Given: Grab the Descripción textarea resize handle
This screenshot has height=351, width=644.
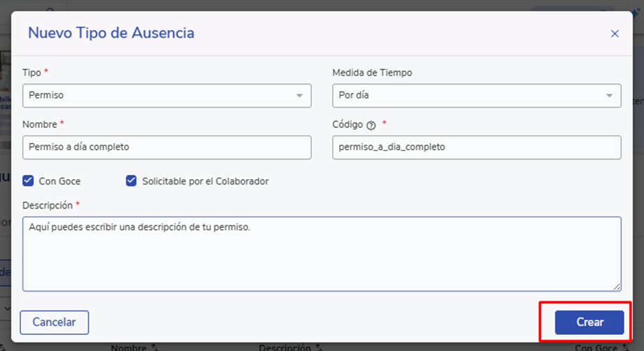Looking at the screenshot, I should (x=617, y=287).
